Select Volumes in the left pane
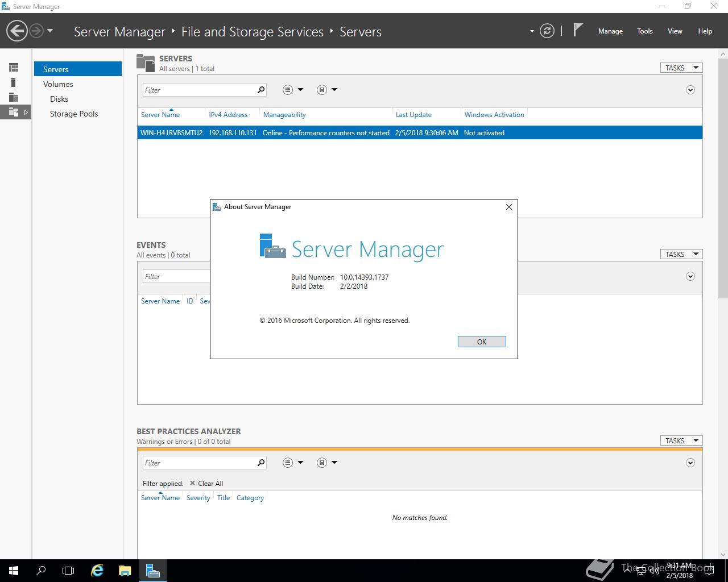This screenshot has height=582, width=728. (58, 84)
